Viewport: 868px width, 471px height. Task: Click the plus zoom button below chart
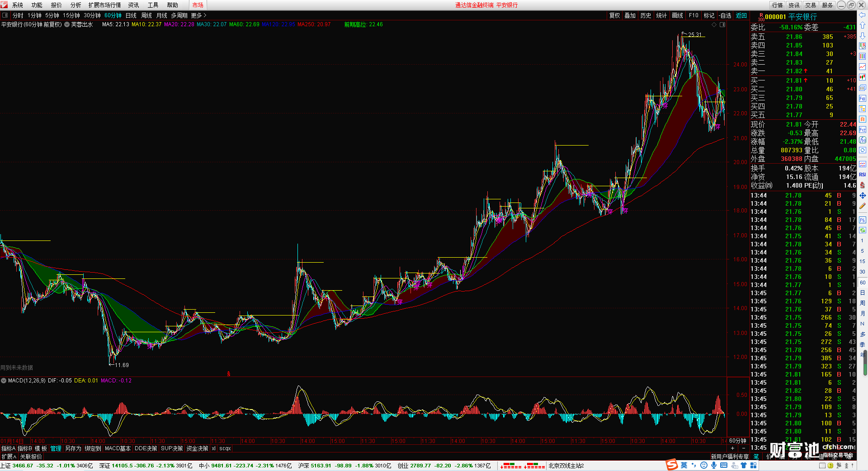click(x=732, y=448)
